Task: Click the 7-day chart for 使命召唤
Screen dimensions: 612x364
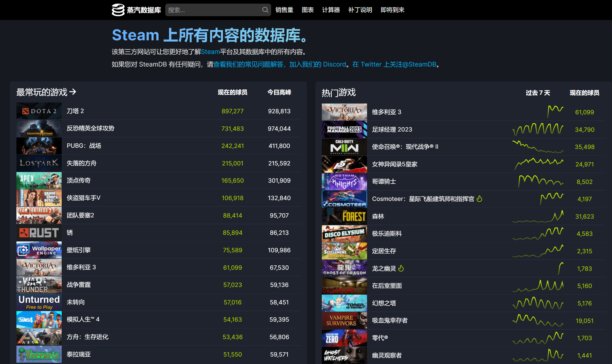Action: tap(538, 147)
